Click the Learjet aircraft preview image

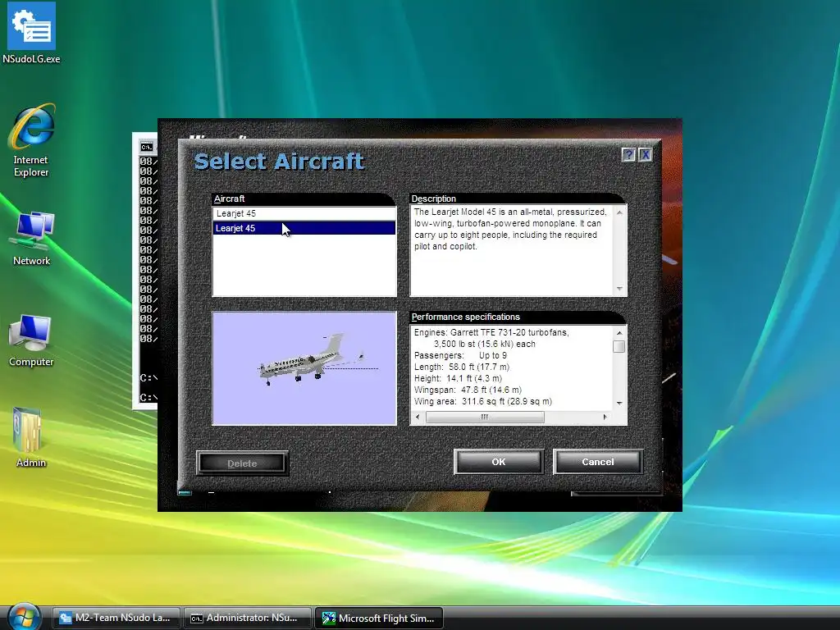tap(304, 368)
